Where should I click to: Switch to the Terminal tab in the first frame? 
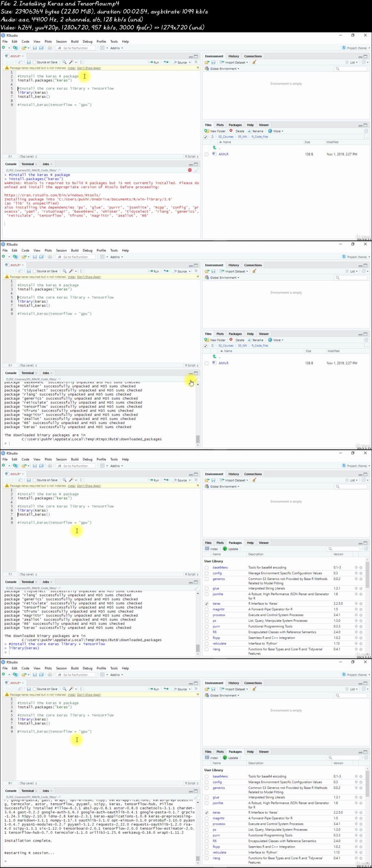click(28, 164)
